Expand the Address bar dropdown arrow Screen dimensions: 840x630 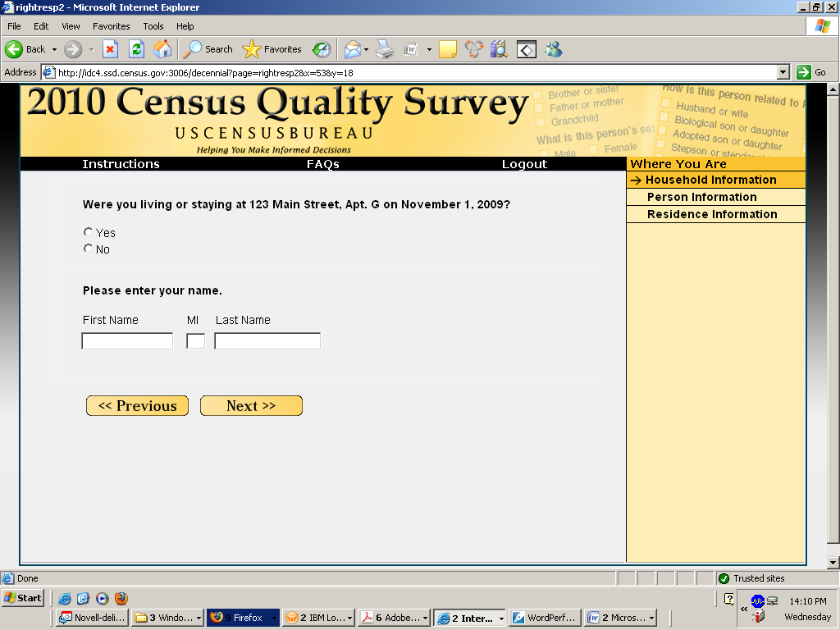pyautogui.click(x=783, y=72)
